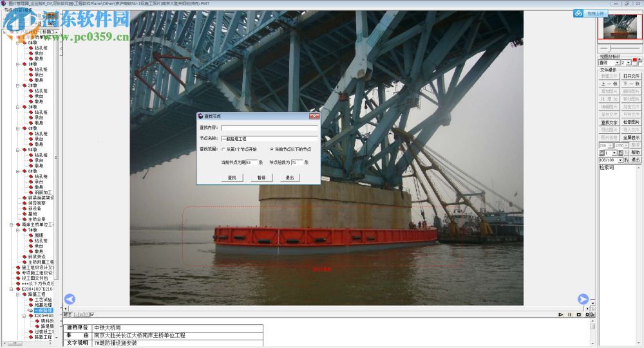Select the 墩身 node under 5#墩
644x348 pixels.
[x=39, y=166]
